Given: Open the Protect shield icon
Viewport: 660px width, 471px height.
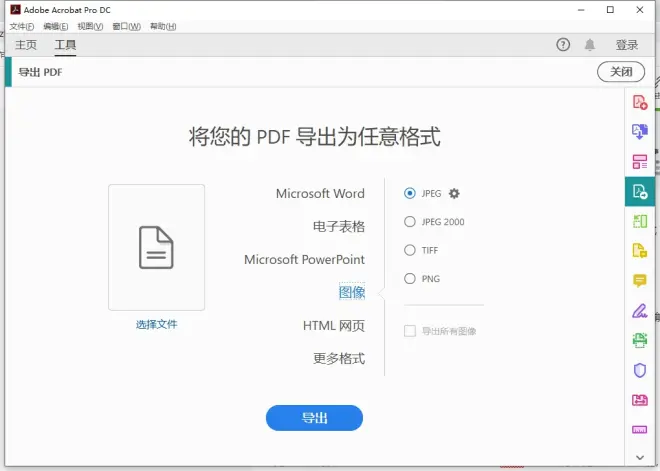Looking at the screenshot, I should 640,370.
